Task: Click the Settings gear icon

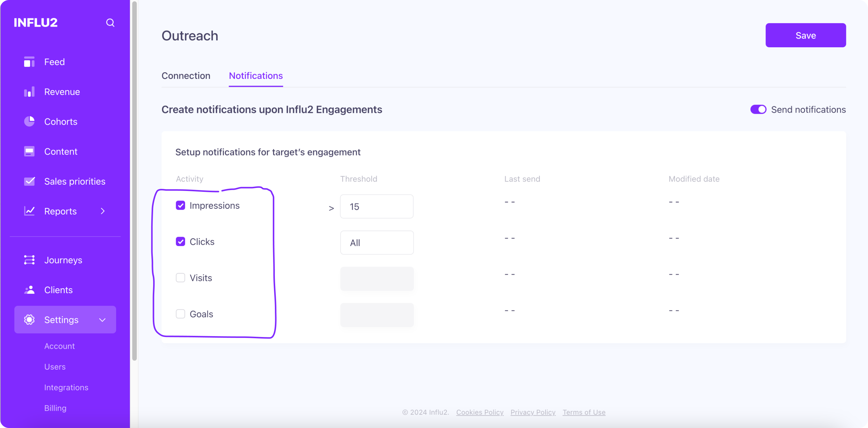Action: 29,320
